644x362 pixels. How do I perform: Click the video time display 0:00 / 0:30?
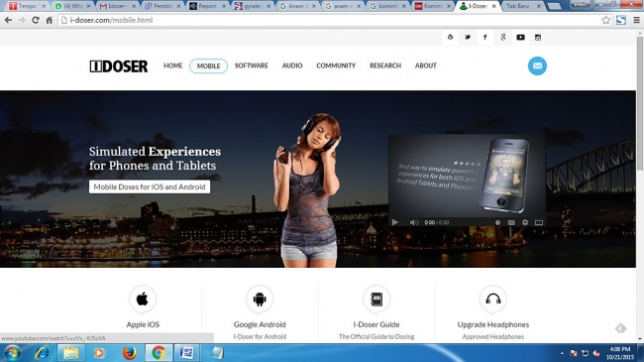pos(437,222)
